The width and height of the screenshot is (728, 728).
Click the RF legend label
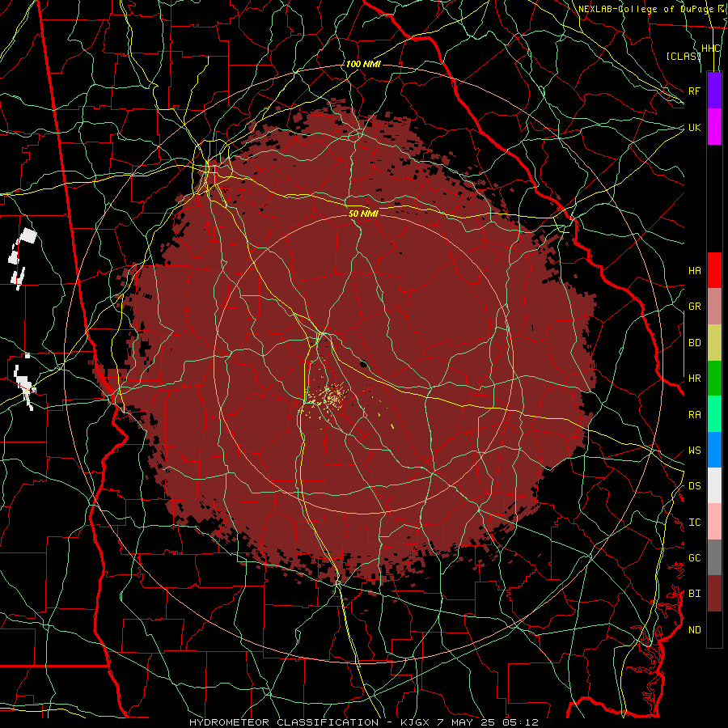pyautogui.click(x=694, y=91)
